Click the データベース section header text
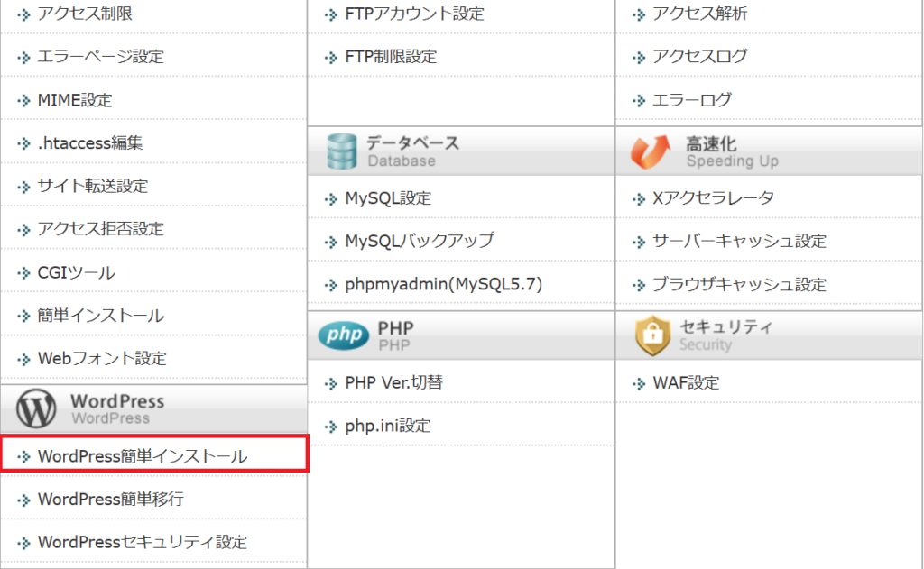 point(413,143)
